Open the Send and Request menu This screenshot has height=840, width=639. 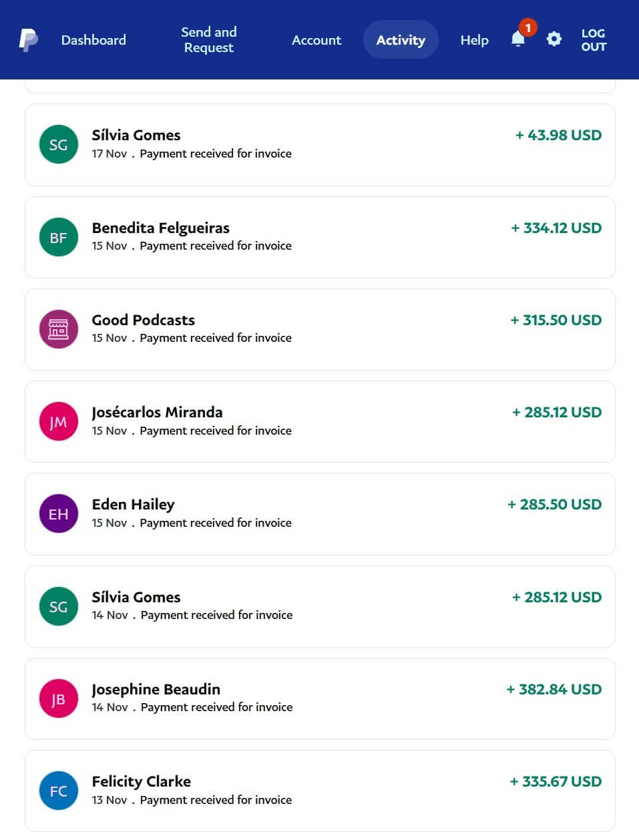click(209, 40)
